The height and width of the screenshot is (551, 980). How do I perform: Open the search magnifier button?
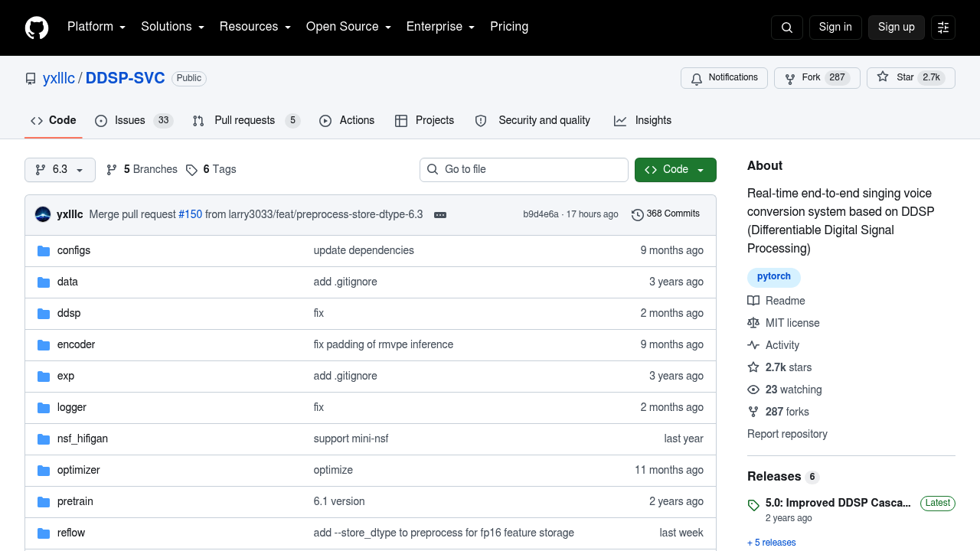click(x=787, y=28)
